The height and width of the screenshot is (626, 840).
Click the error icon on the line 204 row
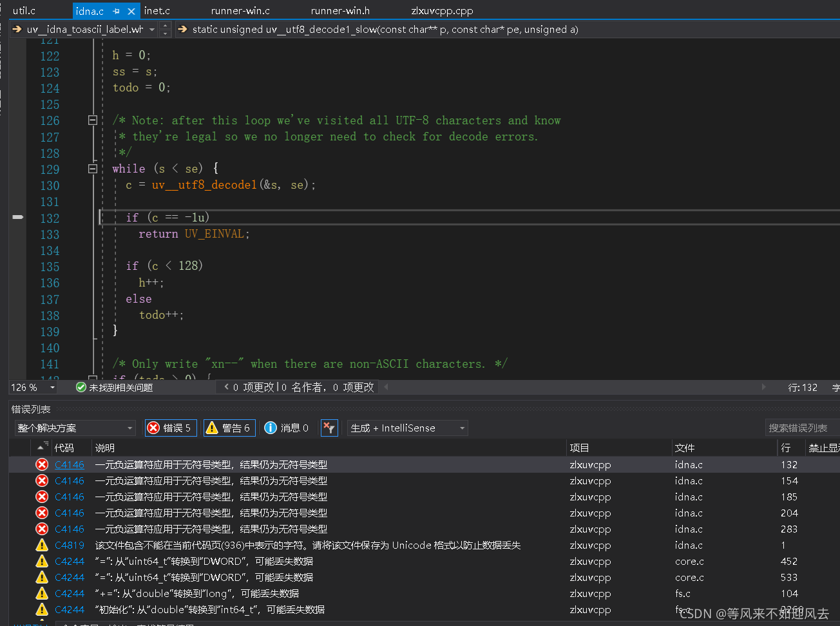pos(42,513)
